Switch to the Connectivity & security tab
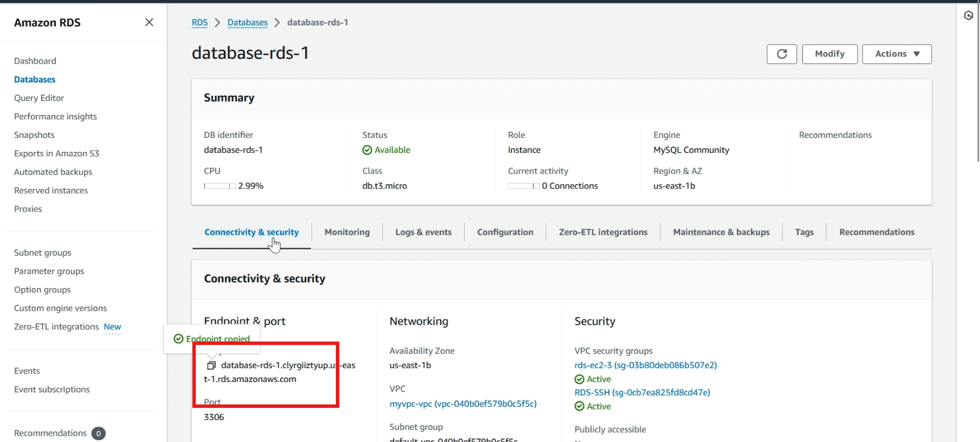The width and height of the screenshot is (980, 442). click(252, 232)
